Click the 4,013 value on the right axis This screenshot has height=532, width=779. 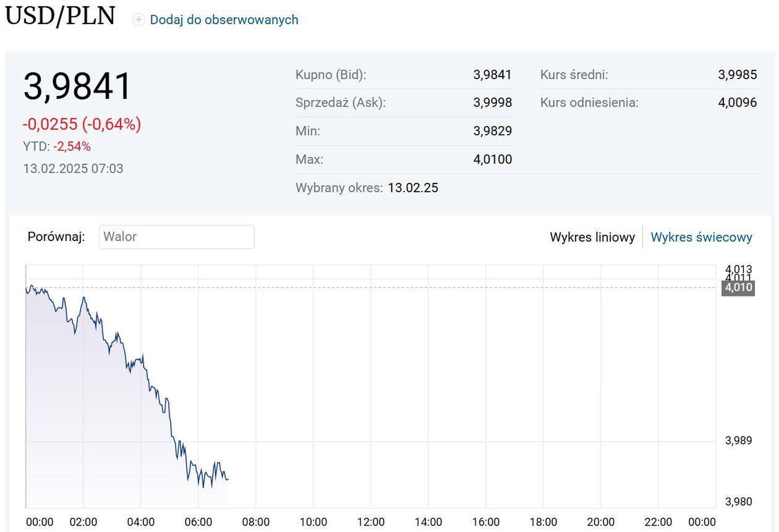[x=739, y=269]
